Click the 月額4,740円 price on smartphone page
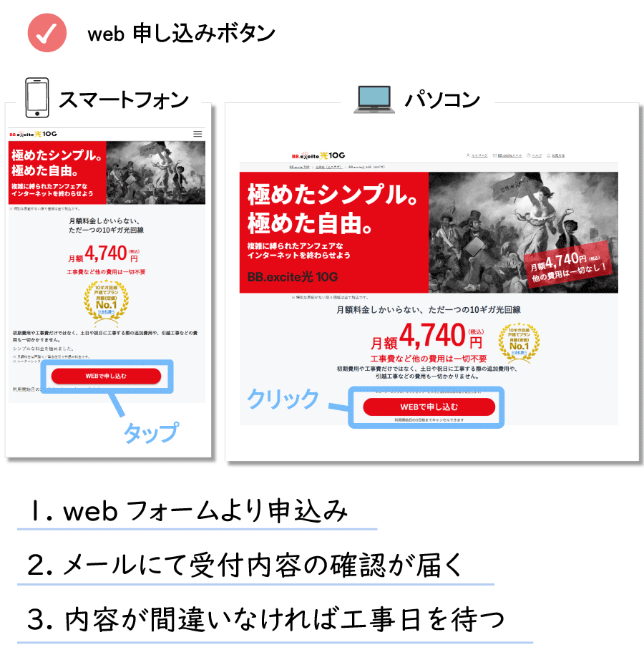Viewport: 644px width, 665px height. pos(104,253)
